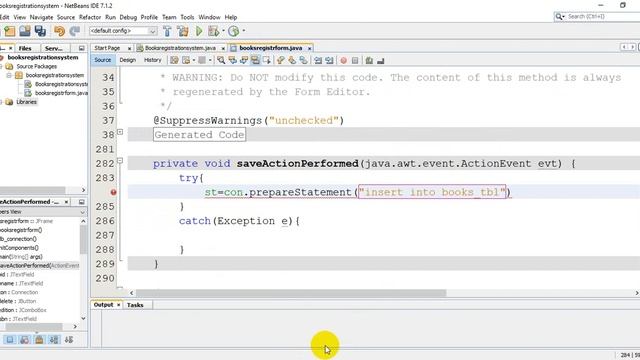
Task: Click the Shift Line Right icon
Action: tap(329, 60)
